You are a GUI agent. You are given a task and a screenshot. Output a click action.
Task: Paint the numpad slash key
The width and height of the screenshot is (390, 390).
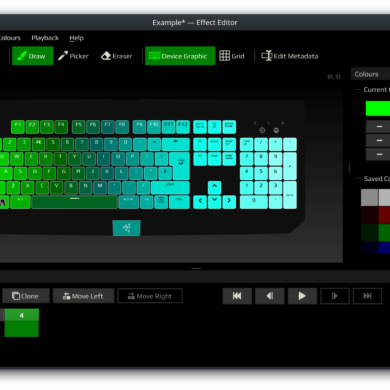pos(261,144)
